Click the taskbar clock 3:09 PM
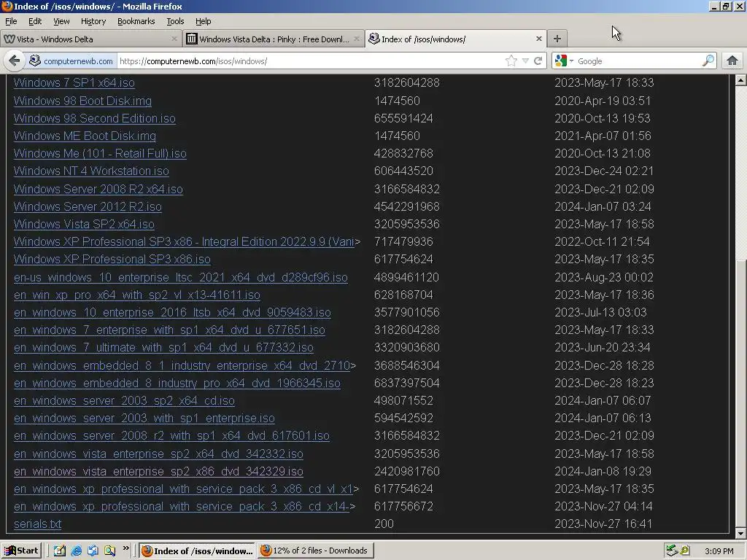This screenshot has width=747, height=560. tap(719, 551)
